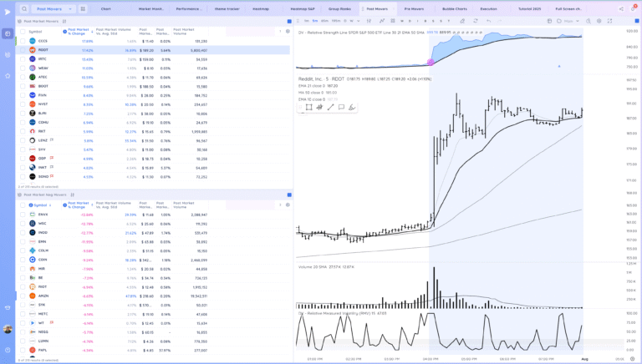Viewport: 642px width, 364px height.
Task: Click the pink marker on the relative strength line
Action: pyautogui.click(x=431, y=62)
